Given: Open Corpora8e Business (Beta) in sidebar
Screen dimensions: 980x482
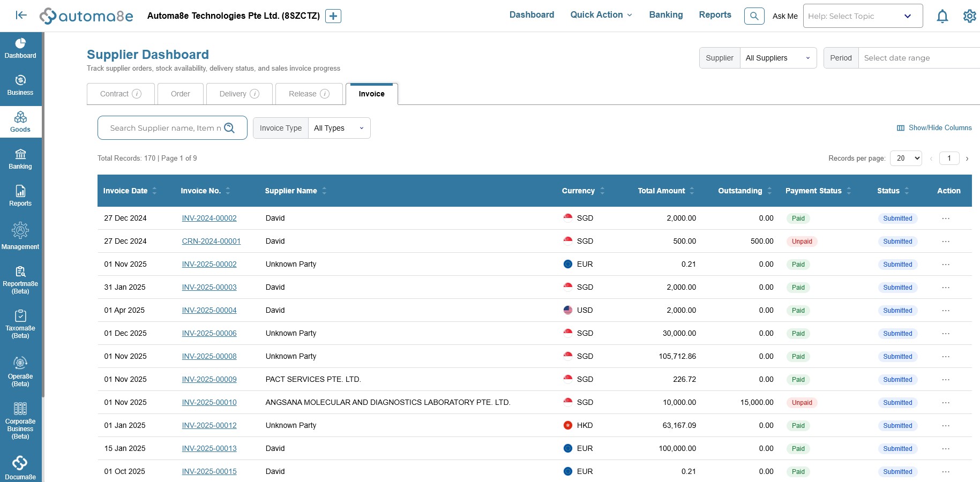Looking at the screenshot, I should [20, 421].
